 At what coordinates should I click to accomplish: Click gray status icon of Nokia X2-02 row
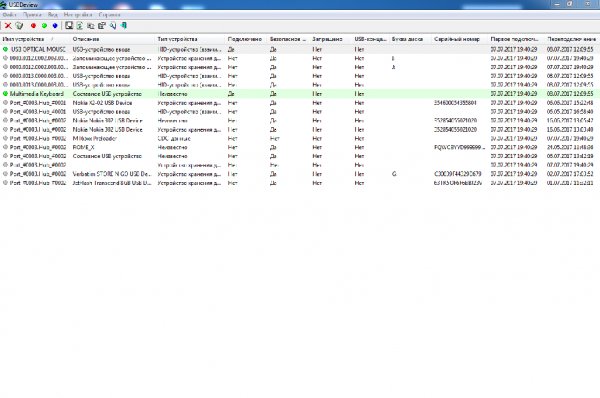[x=5, y=103]
